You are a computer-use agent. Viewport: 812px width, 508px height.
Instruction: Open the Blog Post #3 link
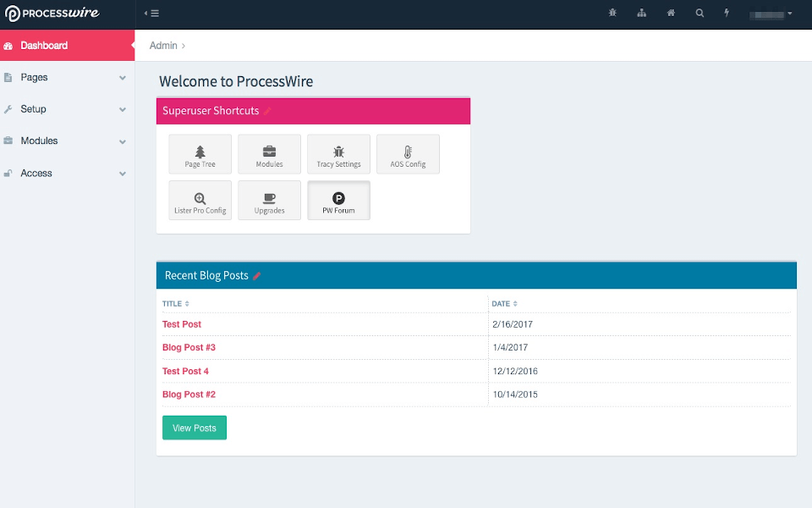[189, 348]
